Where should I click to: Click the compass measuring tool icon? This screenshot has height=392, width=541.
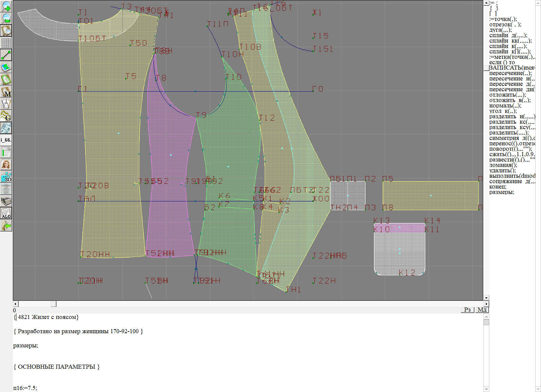tap(6, 104)
